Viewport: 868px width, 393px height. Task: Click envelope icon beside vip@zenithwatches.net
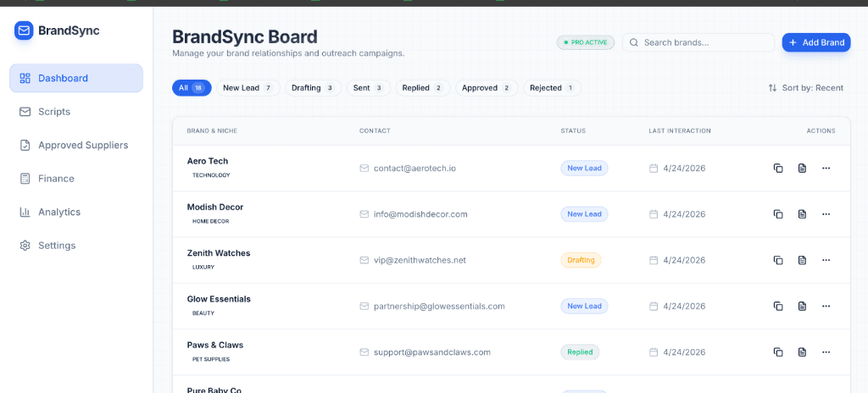(364, 260)
